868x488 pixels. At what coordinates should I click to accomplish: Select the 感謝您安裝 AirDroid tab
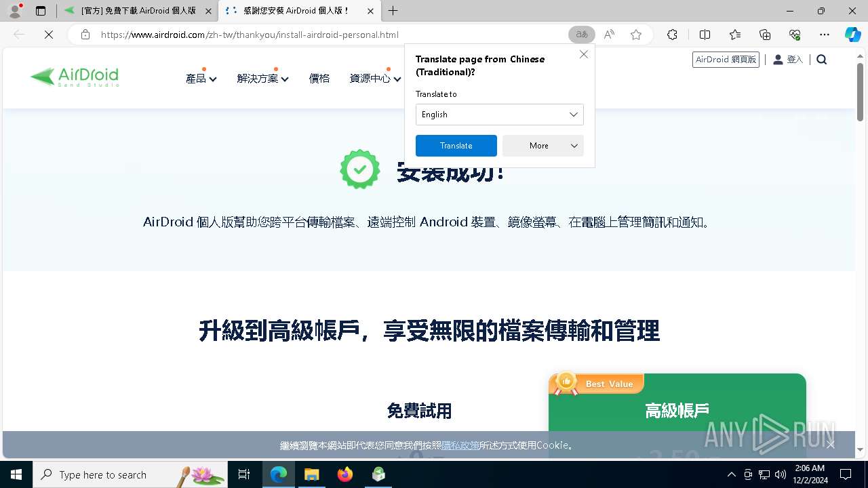click(x=299, y=11)
